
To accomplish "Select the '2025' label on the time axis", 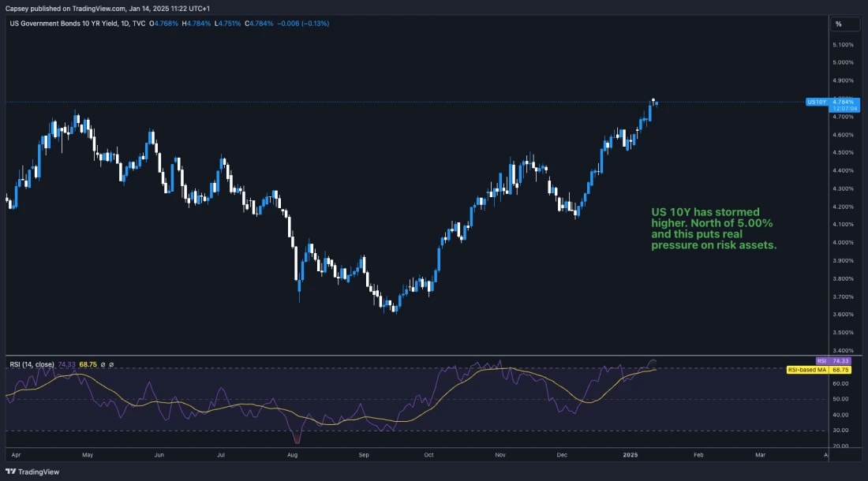I will (630, 454).
